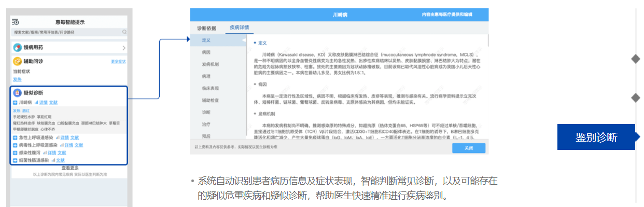Open 文献 link for 病毒性上呼吸道感染
This screenshot has width=644, height=207.
pyautogui.click(x=79, y=145)
